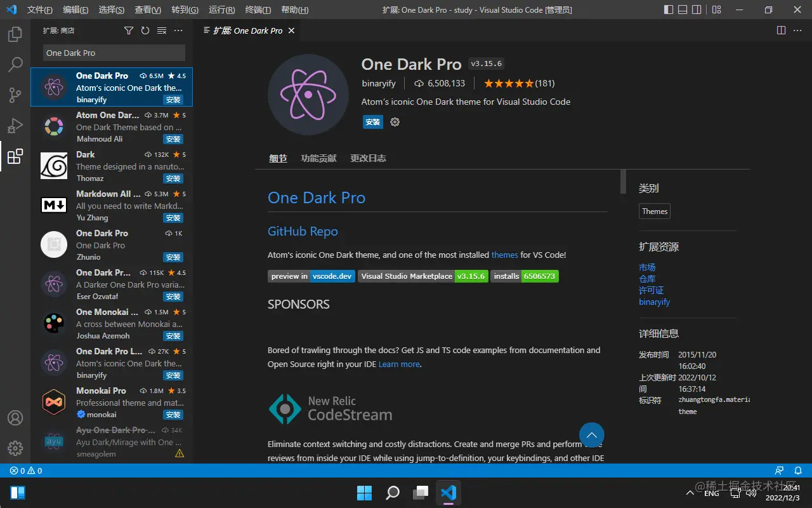
Task: Filter extensions with the funnel icon
Action: 129,30
